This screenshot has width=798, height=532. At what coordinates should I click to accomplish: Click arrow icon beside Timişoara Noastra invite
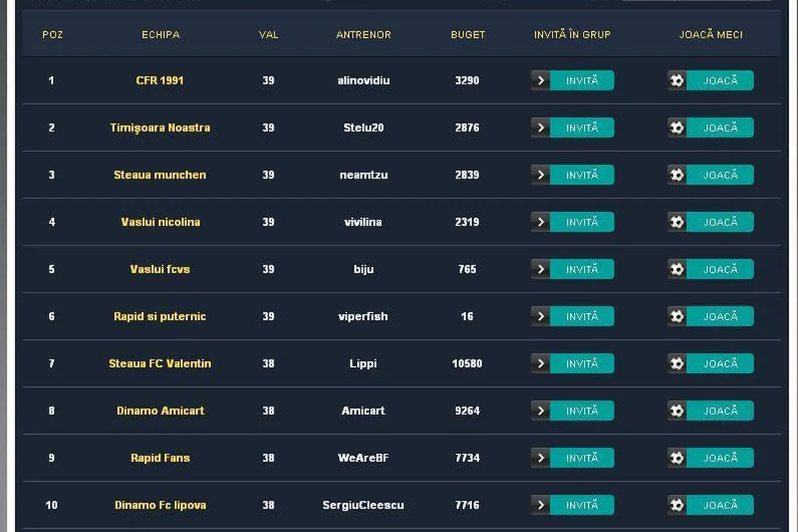point(540,128)
